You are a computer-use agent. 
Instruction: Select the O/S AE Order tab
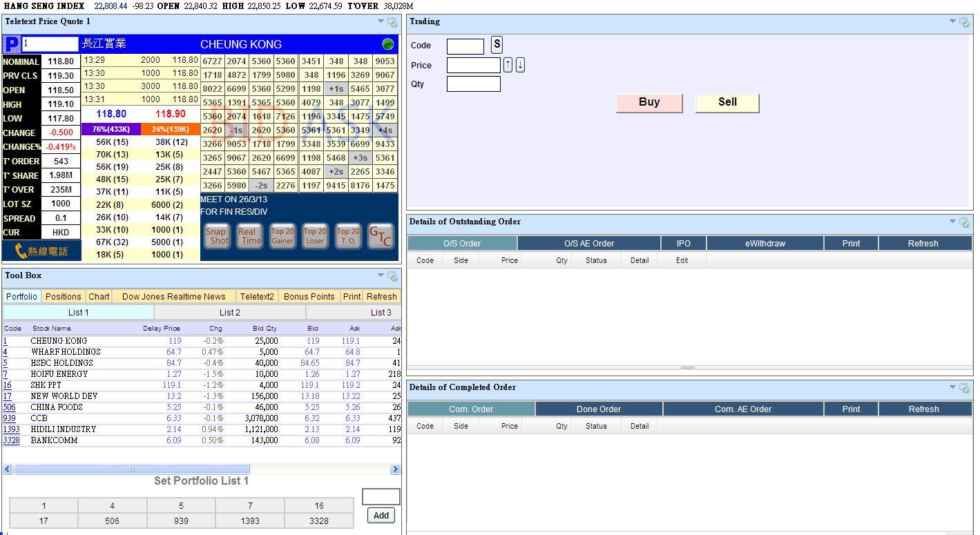point(588,244)
